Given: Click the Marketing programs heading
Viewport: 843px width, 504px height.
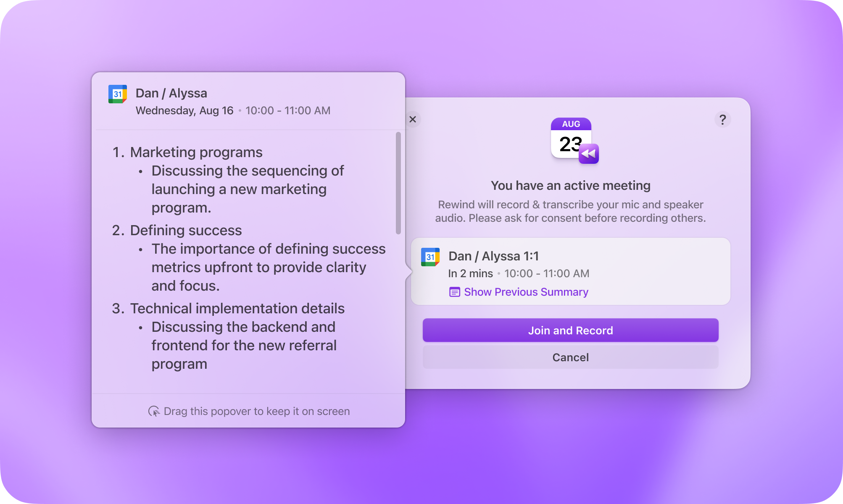Looking at the screenshot, I should [x=196, y=152].
